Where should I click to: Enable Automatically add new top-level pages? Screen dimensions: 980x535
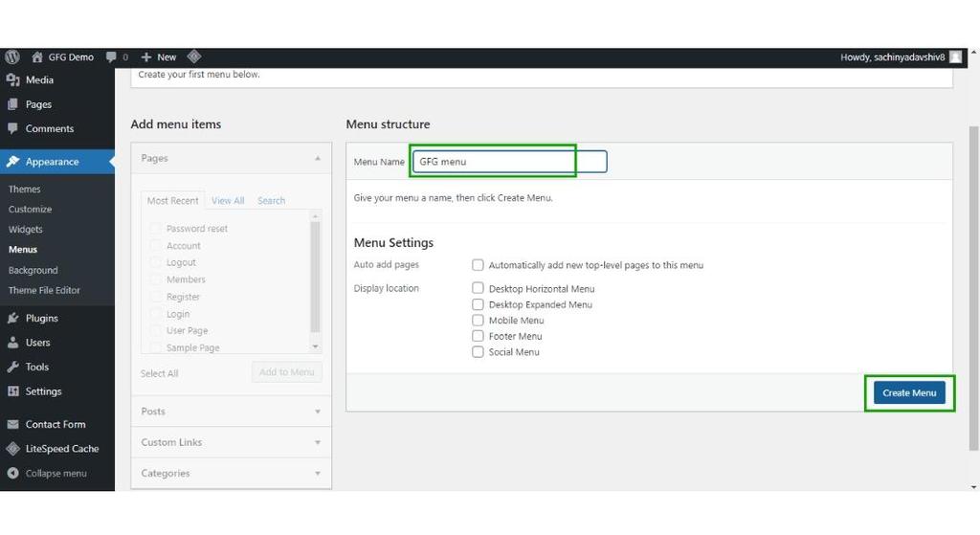478,265
